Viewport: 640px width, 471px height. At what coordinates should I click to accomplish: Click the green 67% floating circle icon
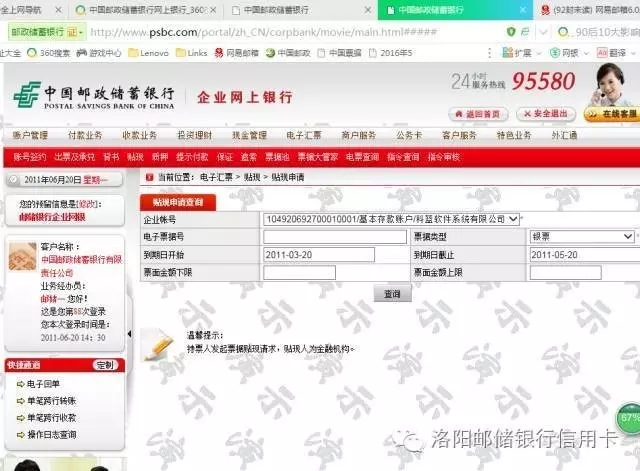coord(629,417)
